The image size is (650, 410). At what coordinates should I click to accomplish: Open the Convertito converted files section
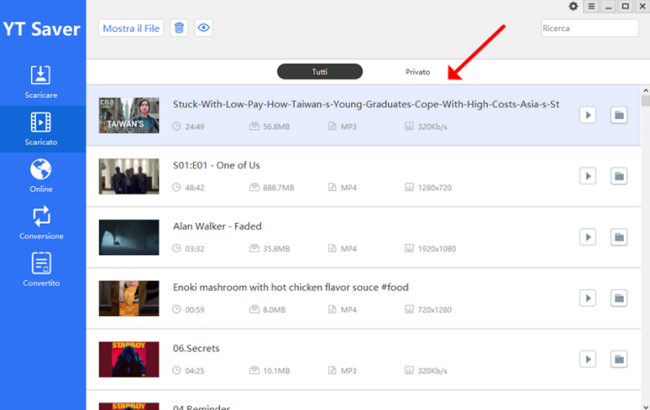tap(41, 270)
